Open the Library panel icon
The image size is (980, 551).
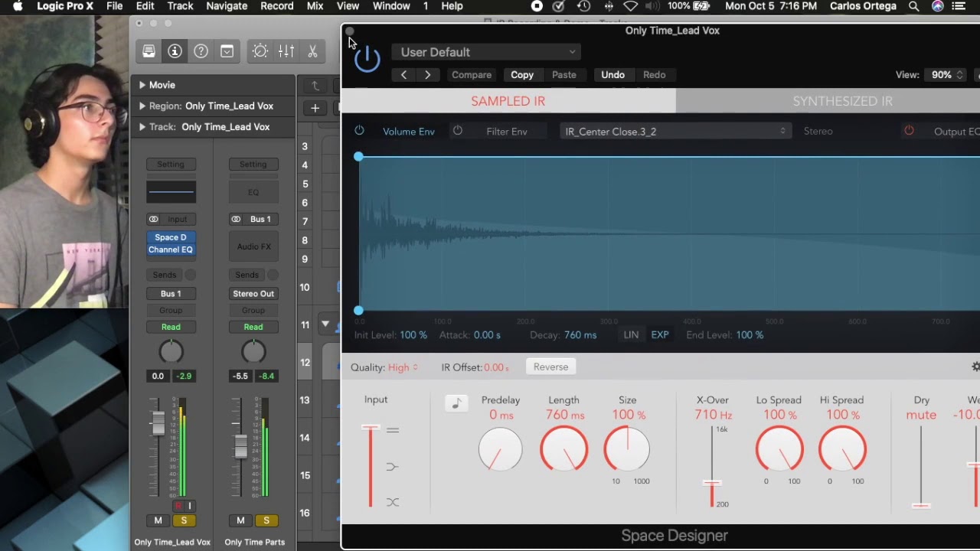pyautogui.click(x=149, y=51)
